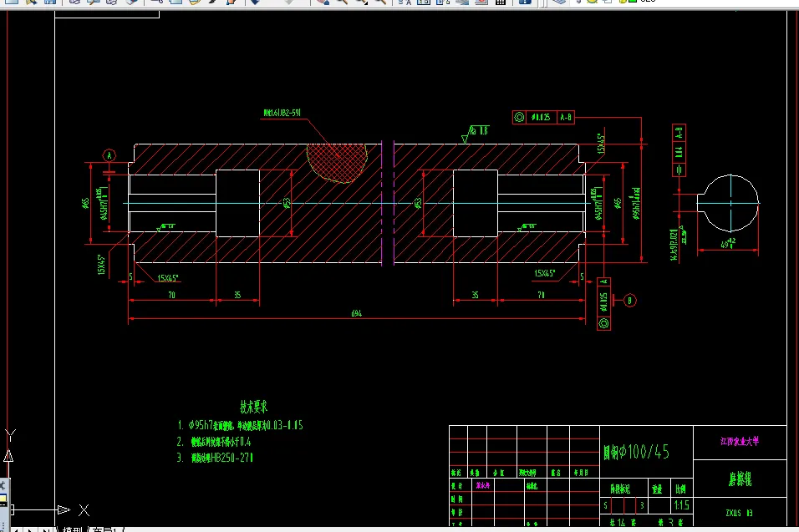Click the UCS icon X axis label
The image size is (799, 532).
84,510
